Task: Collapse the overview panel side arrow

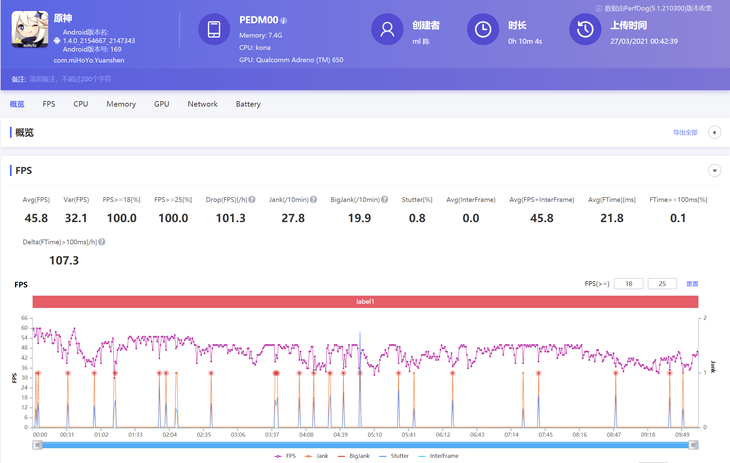Action: coord(714,132)
